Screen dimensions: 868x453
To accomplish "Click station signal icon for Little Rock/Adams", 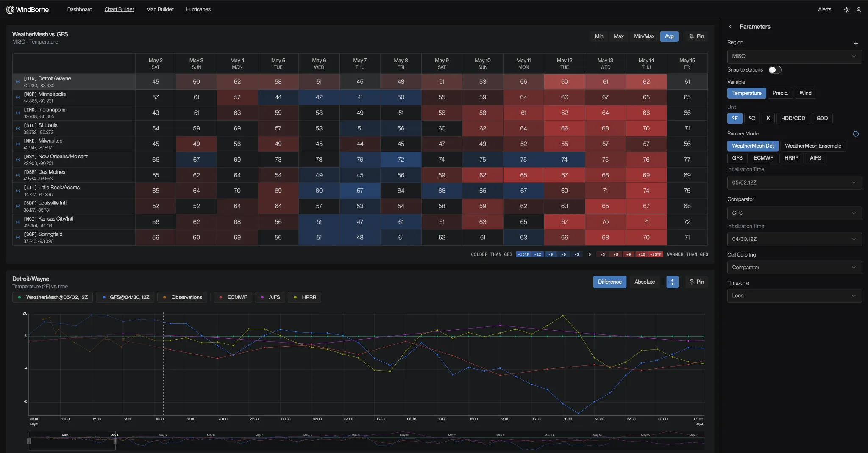I will (18, 191).
